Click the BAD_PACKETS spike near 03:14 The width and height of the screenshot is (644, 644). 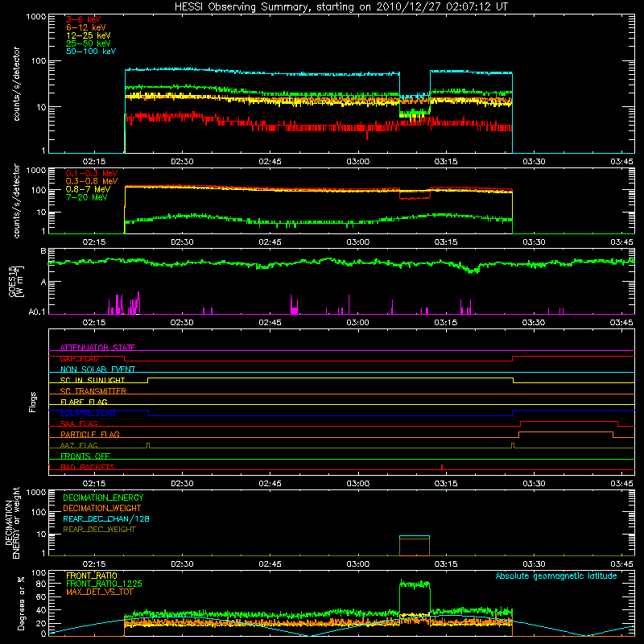[x=441, y=467]
